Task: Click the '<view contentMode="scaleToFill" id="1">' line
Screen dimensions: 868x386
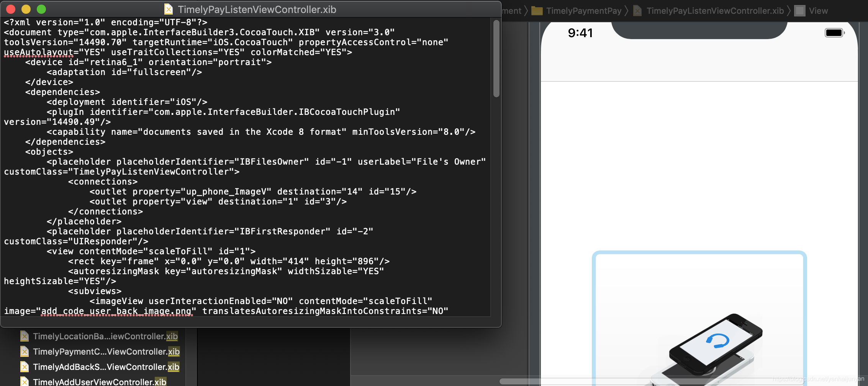Action: pyautogui.click(x=151, y=251)
